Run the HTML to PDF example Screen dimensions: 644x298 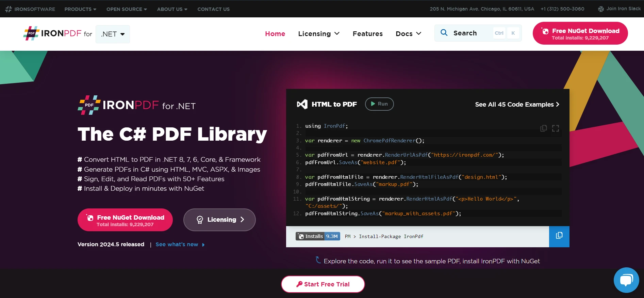[379, 104]
